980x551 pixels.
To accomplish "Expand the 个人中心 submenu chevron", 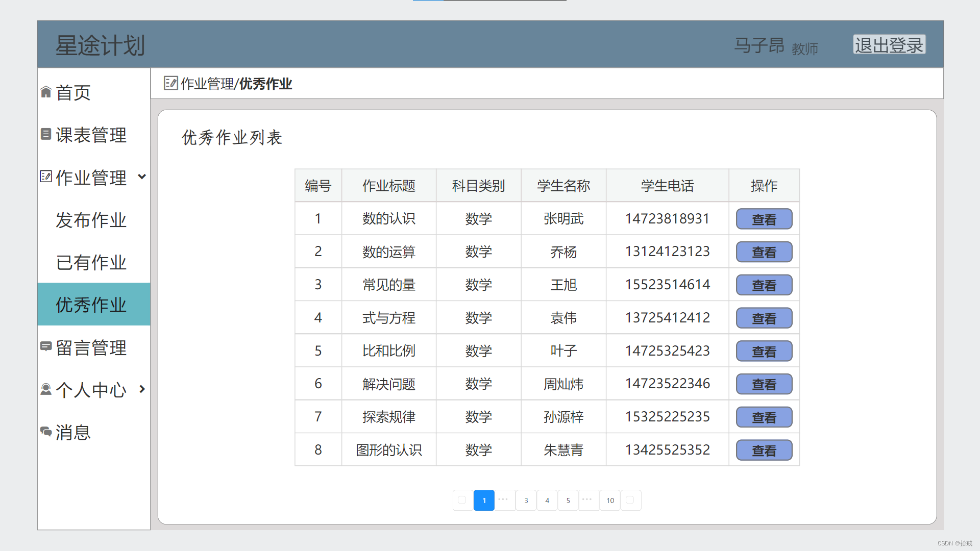I will (142, 389).
